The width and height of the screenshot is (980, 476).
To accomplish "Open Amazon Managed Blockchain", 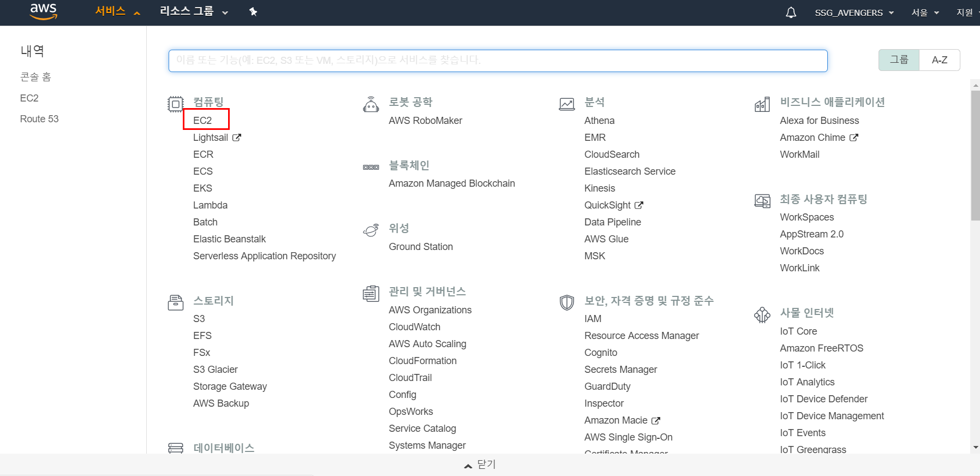I will 451,183.
